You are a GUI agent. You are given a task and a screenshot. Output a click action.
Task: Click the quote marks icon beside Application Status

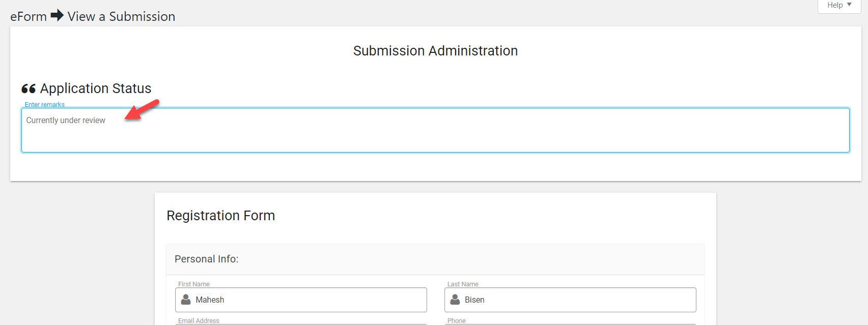29,88
